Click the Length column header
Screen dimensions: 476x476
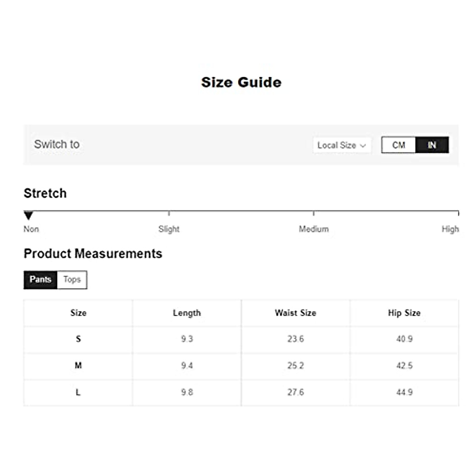point(187,313)
